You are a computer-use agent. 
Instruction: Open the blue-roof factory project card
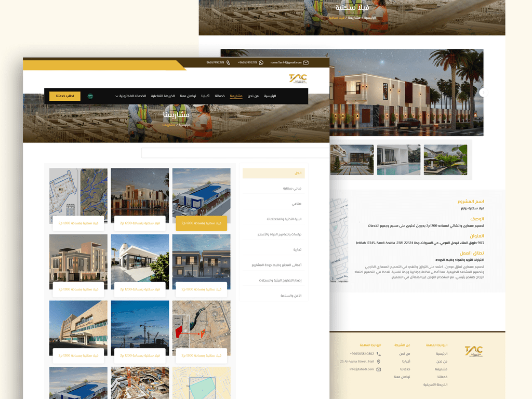coord(201,195)
